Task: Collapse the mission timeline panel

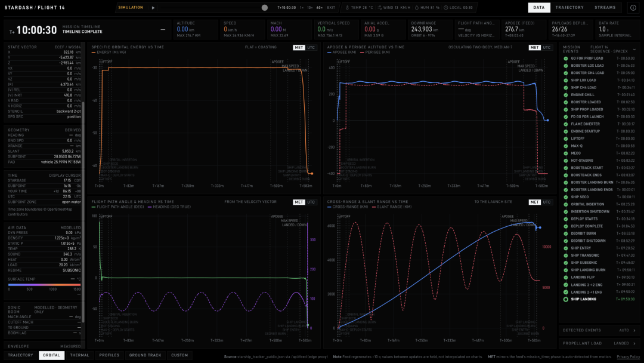Action: click(163, 30)
